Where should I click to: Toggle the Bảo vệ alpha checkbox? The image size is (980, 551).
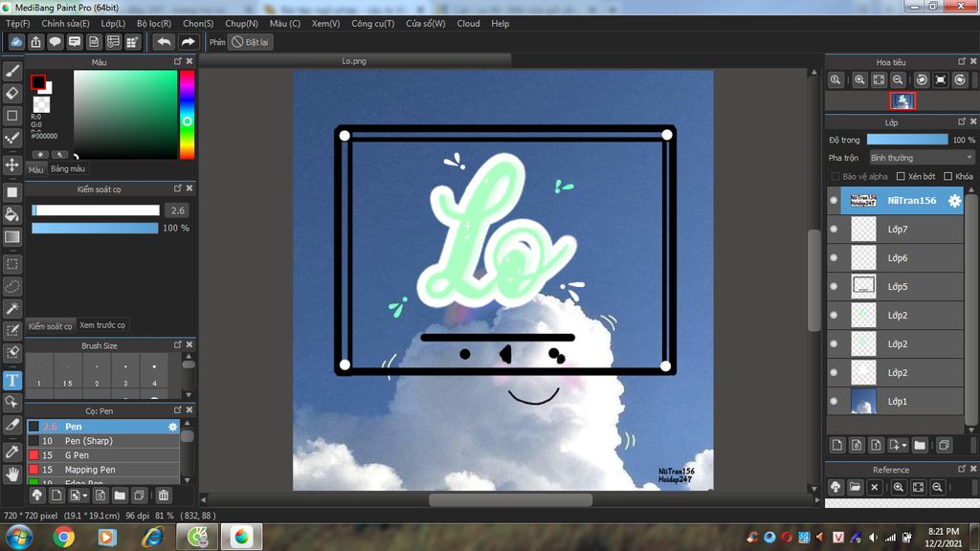click(x=835, y=176)
